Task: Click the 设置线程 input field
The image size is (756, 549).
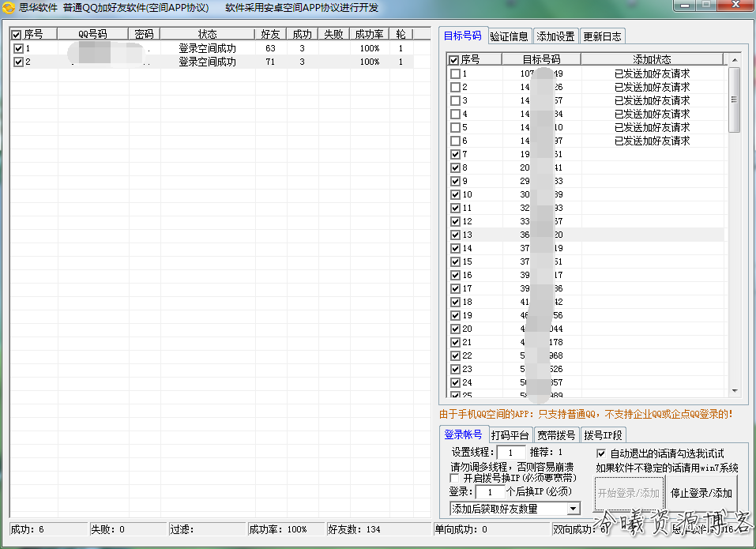Action: 510,453
